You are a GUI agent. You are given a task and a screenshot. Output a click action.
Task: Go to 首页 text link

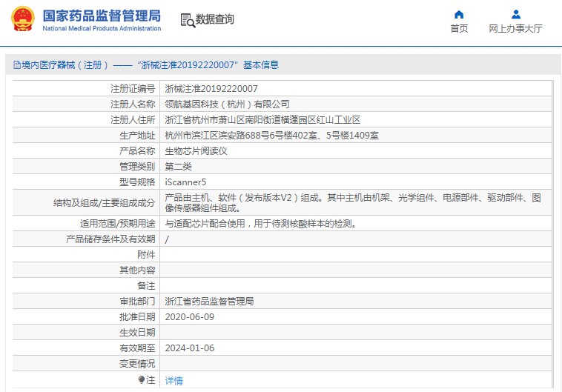coord(459,29)
